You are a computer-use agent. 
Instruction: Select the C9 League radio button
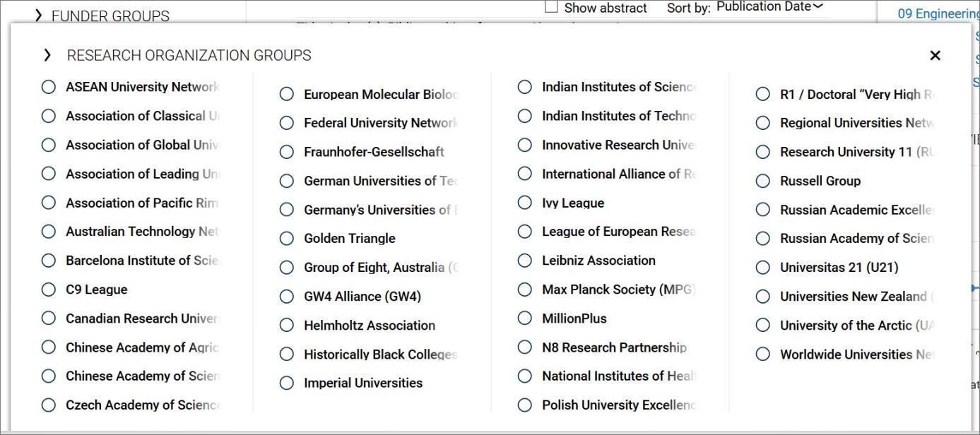[x=48, y=290]
